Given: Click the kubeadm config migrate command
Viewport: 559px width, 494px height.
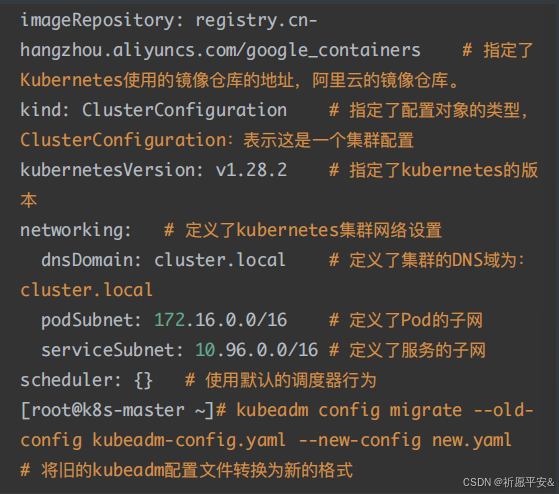Looking at the screenshot, I should pos(349,410).
